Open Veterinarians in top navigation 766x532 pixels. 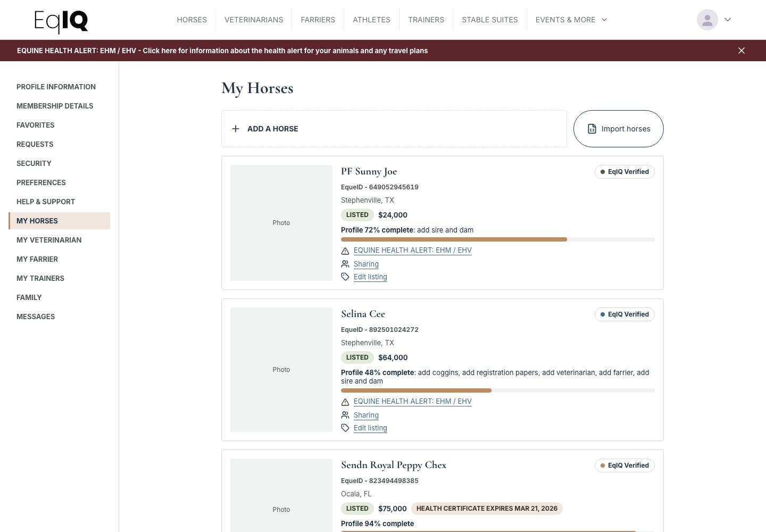[254, 20]
